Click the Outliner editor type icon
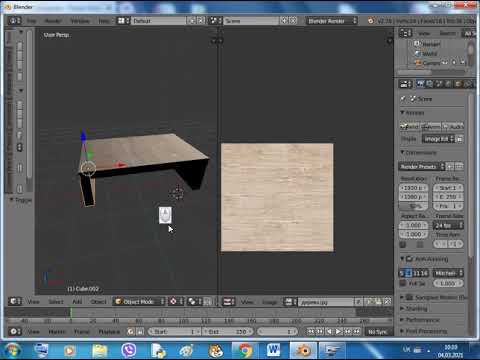The width and height of the screenshot is (480, 360). 405,33
